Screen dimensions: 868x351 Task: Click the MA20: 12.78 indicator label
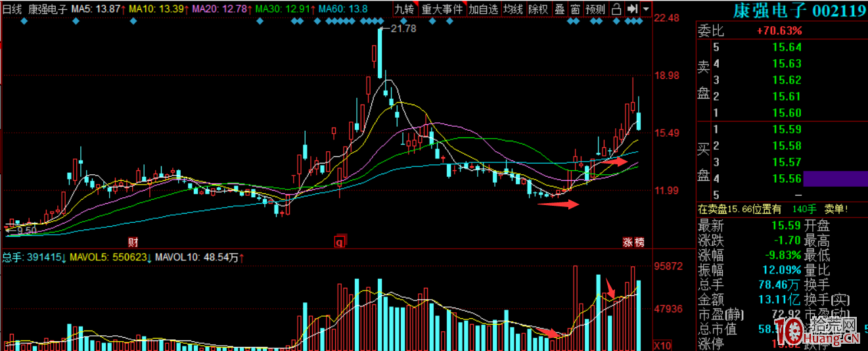tap(223, 10)
